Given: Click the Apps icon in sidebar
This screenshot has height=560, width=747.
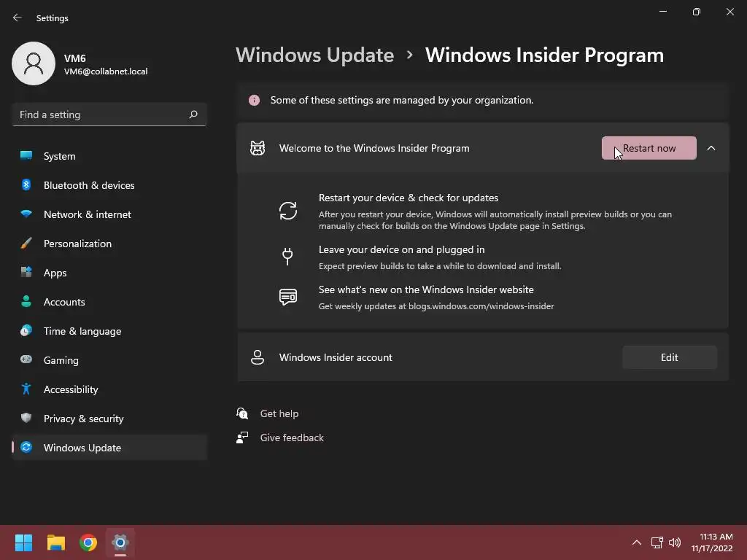Looking at the screenshot, I should [x=26, y=273].
